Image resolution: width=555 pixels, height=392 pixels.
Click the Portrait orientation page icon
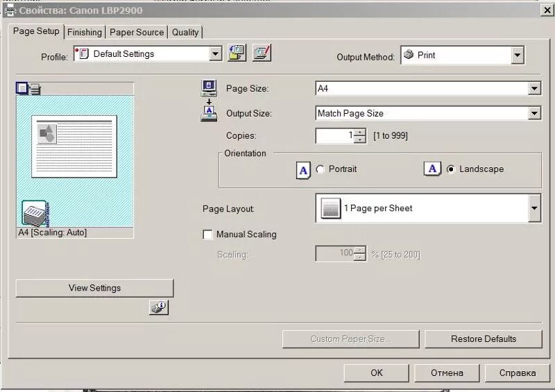point(303,170)
